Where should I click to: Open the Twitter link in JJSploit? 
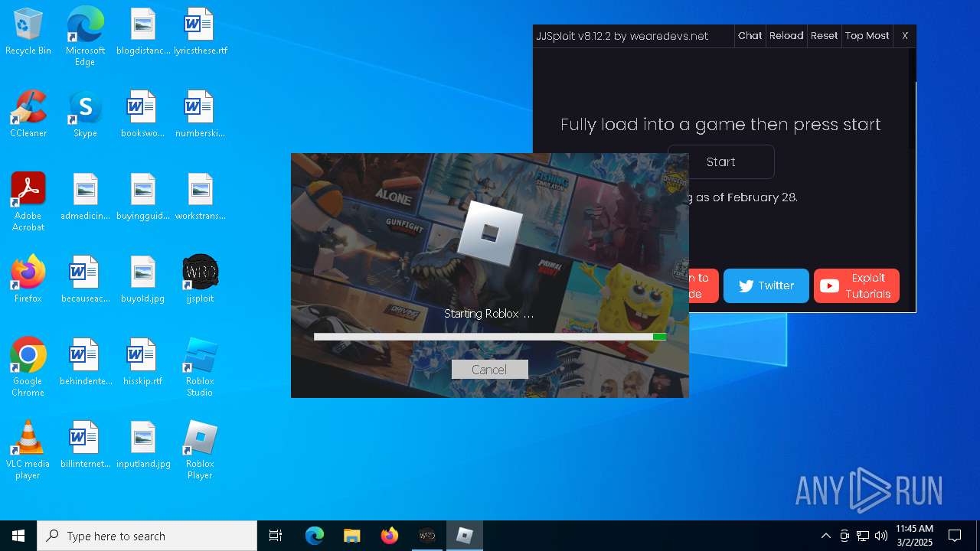(766, 285)
